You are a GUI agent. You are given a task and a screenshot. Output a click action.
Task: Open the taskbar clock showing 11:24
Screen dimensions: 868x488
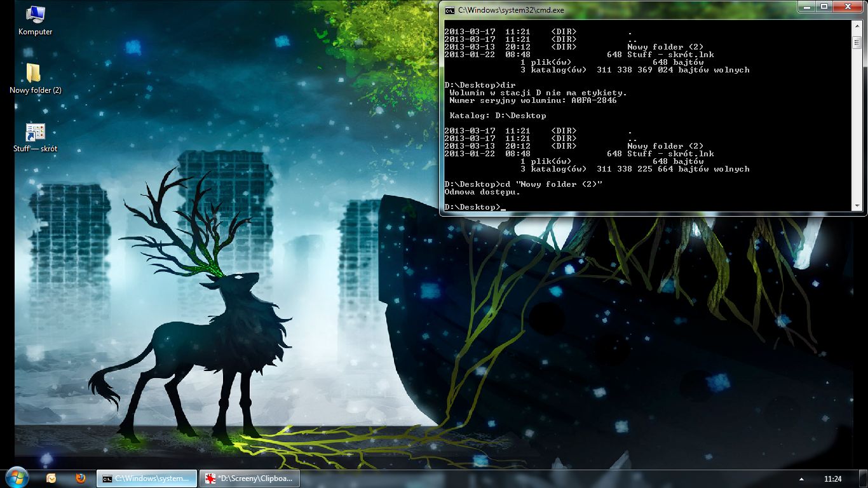point(832,478)
